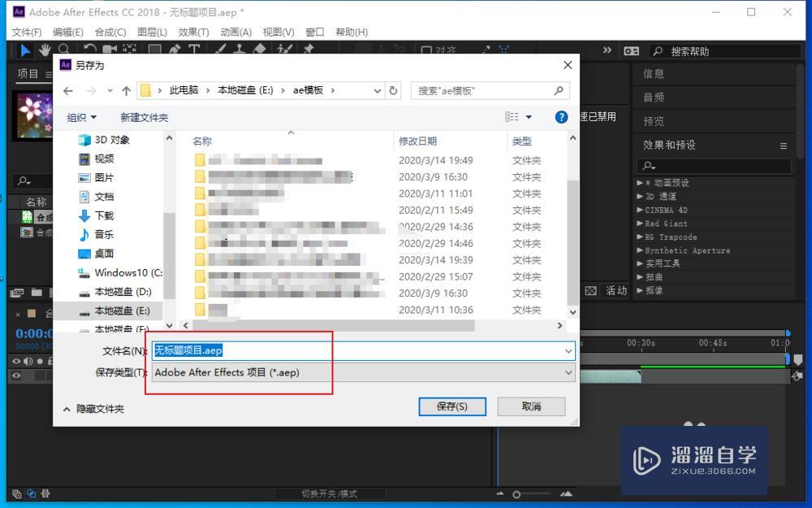The width and height of the screenshot is (812, 508).
Task: Open the 效果(T) menu
Action: [193, 33]
